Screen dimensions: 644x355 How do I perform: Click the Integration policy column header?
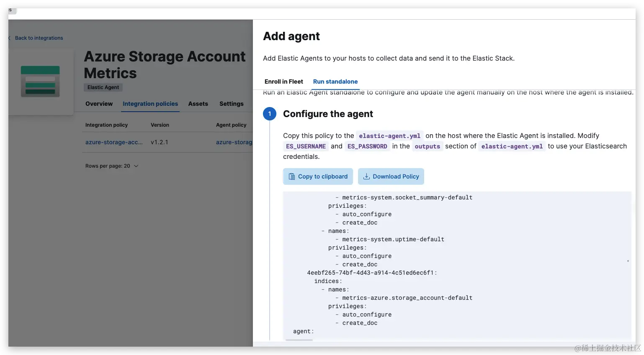coord(106,125)
